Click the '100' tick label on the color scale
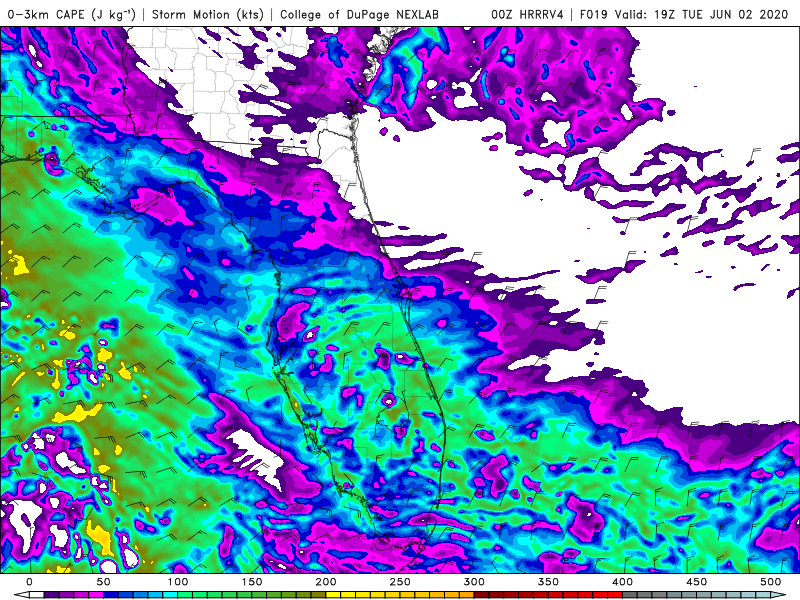The image size is (800, 600). (x=177, y=582)
